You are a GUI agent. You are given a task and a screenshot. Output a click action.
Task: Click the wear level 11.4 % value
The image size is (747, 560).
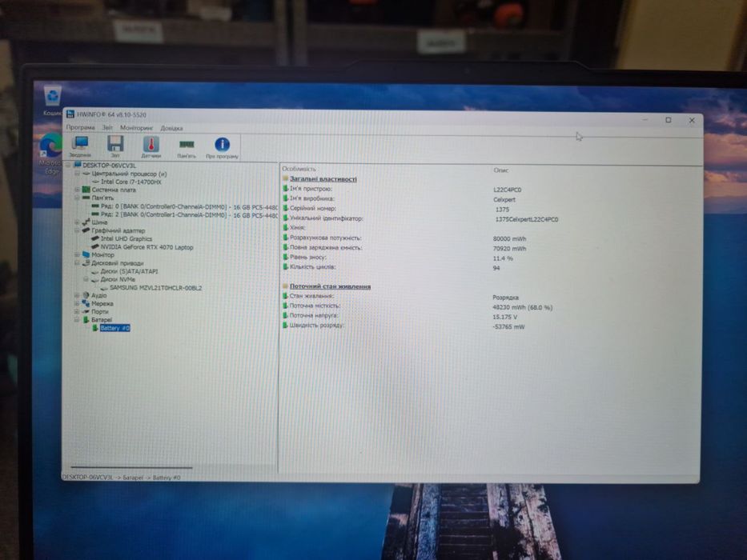pos(503,258)
